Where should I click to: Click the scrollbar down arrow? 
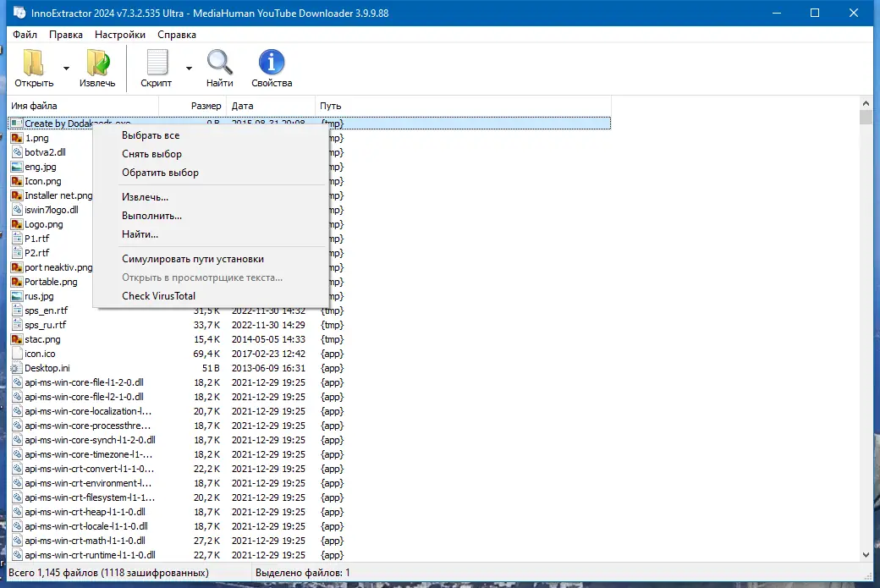tap(866, 555)
